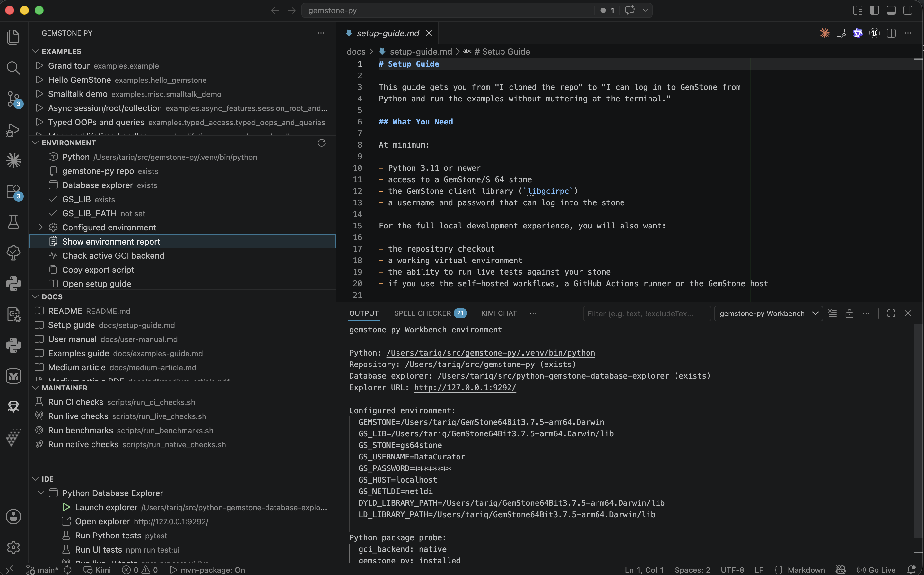
Task: Open markdown preview to the side
Action: [x=841, y=33]
